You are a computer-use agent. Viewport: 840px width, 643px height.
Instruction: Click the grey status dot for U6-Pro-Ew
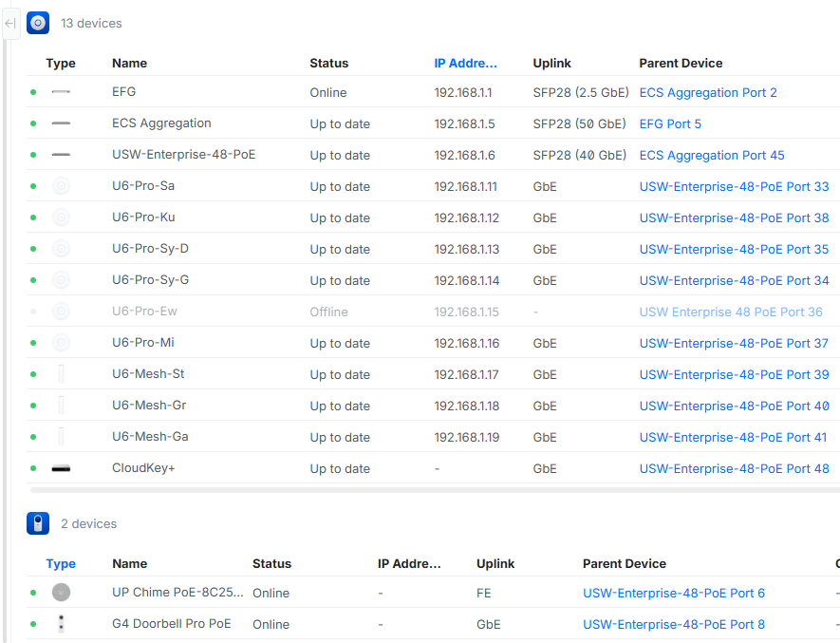33,312
